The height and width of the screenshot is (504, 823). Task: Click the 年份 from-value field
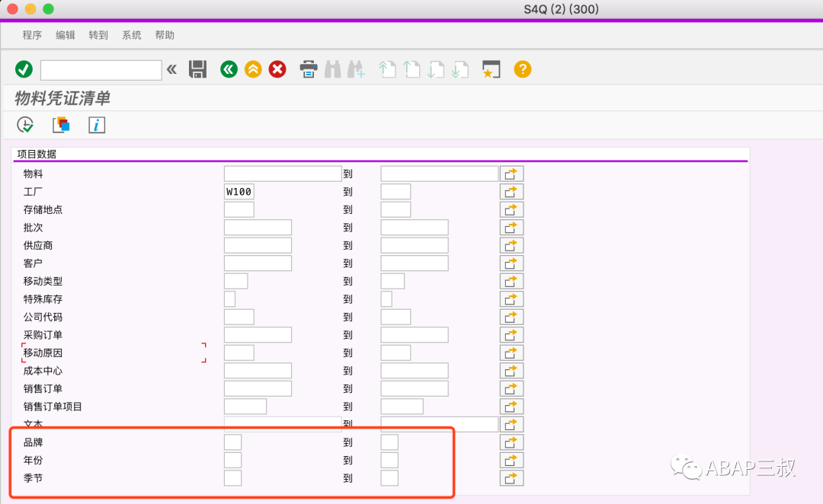click(232, 460)
